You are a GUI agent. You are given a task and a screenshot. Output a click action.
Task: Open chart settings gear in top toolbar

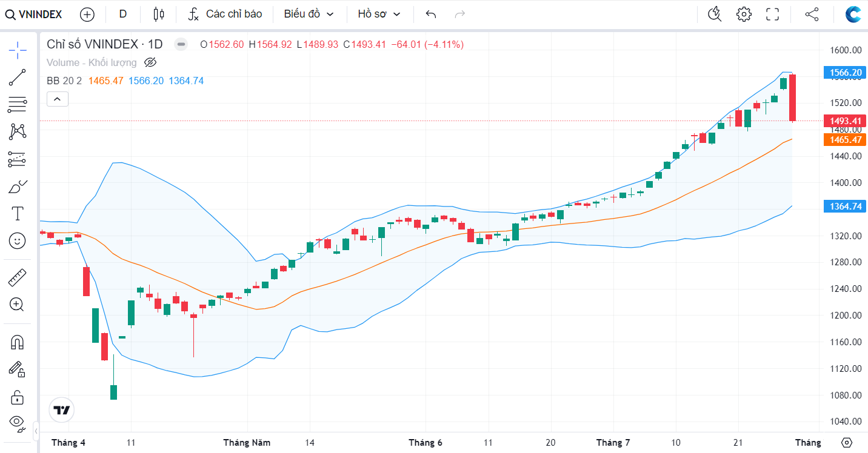tap(744, 14)
